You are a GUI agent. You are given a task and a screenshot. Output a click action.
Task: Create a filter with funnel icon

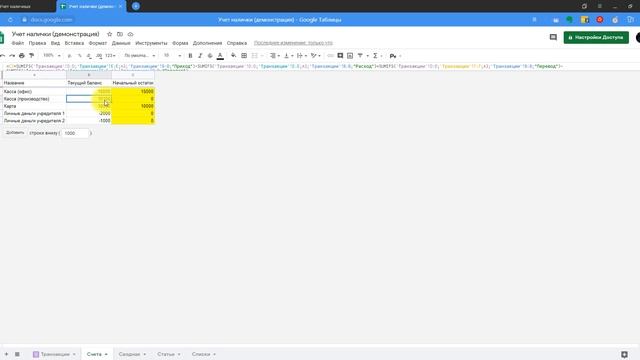pos(360,56)
